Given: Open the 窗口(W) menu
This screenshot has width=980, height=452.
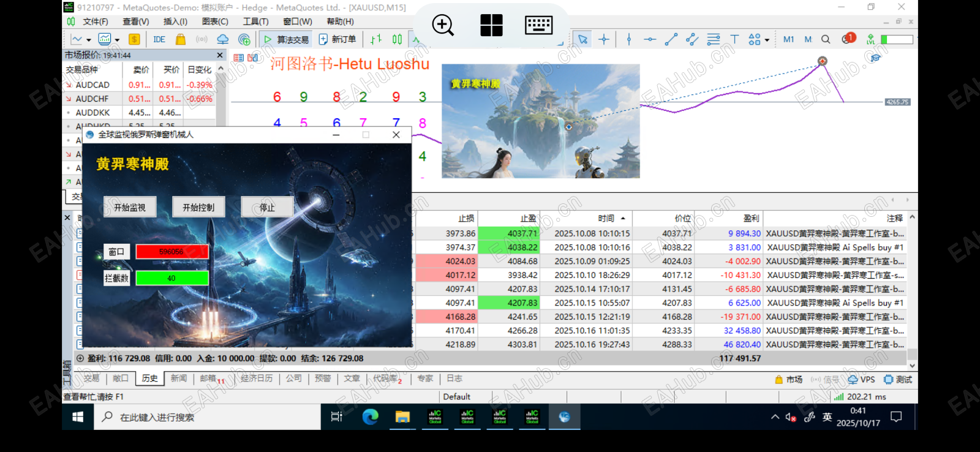Looking at the screenshot, I should coord(298,21).
